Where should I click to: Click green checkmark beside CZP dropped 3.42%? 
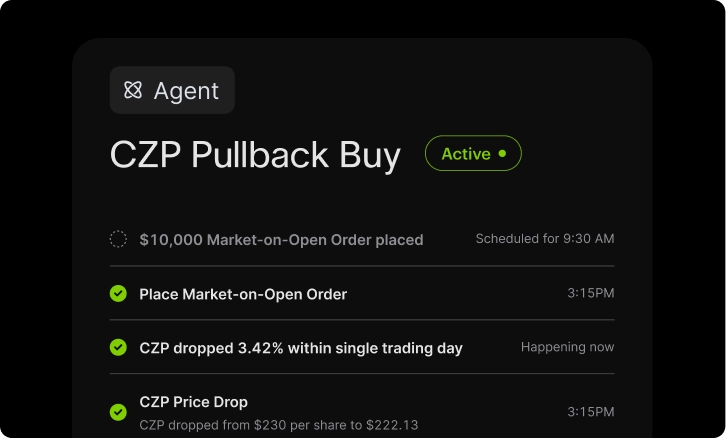(x=118, y=348)
